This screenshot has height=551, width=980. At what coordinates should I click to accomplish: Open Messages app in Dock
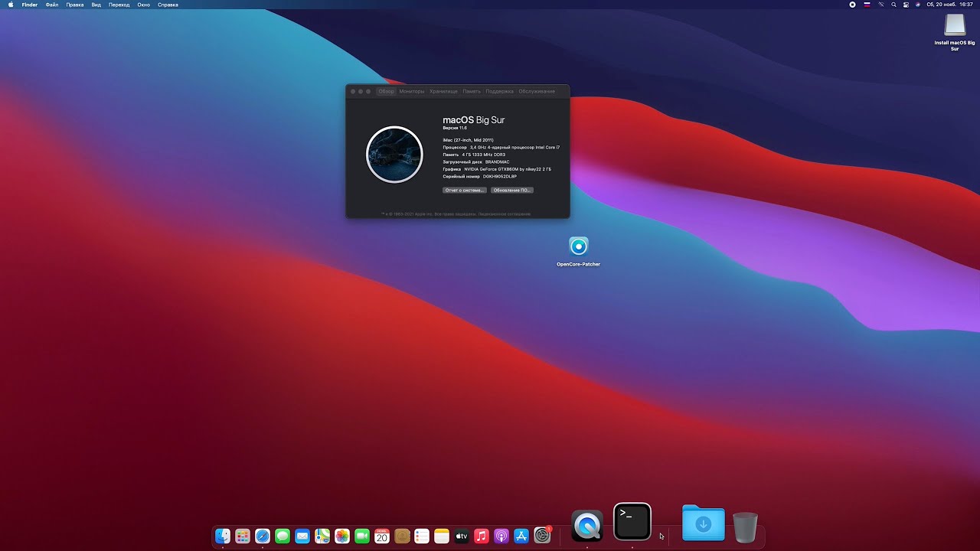(283, 536)
